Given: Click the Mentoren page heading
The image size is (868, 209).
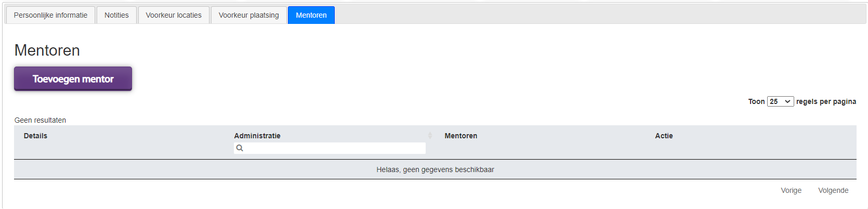Looking at the screenshot, I should (47, 50).
